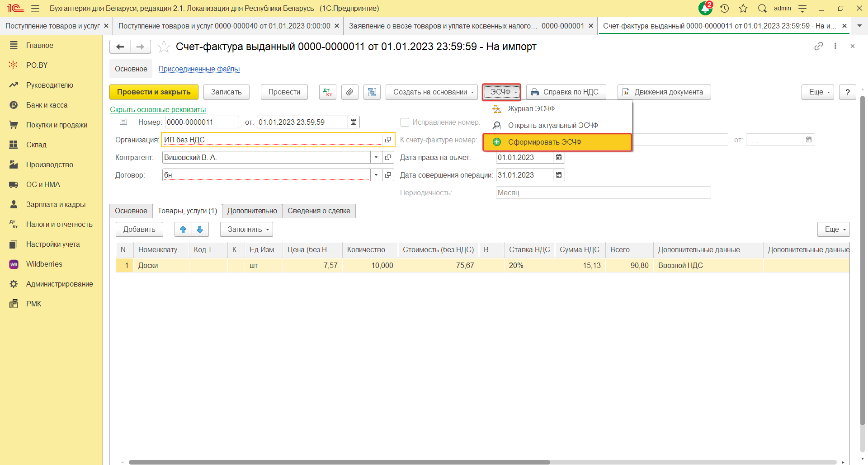Viewport: 868px width, 465px height.
Task: Expand the Создать на основании dropdown
Action: point(432,92)
